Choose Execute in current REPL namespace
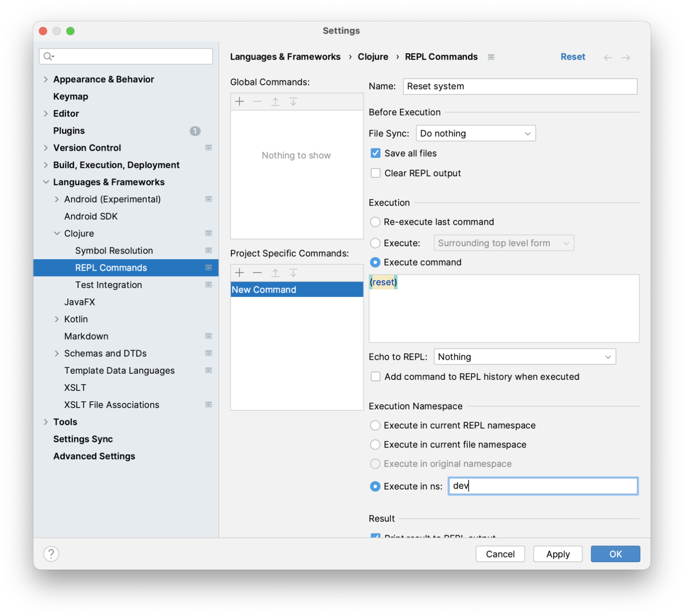 tap(375, 425)
